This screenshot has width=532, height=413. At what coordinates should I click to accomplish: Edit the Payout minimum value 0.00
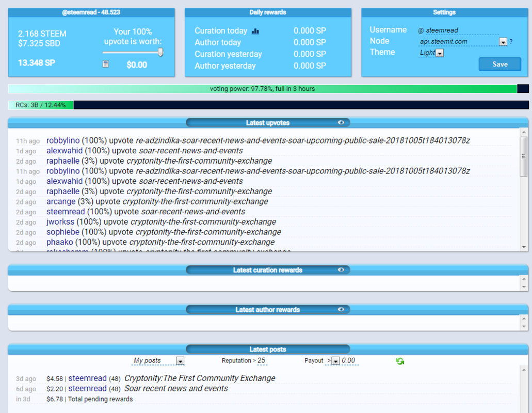pos(349,361)
